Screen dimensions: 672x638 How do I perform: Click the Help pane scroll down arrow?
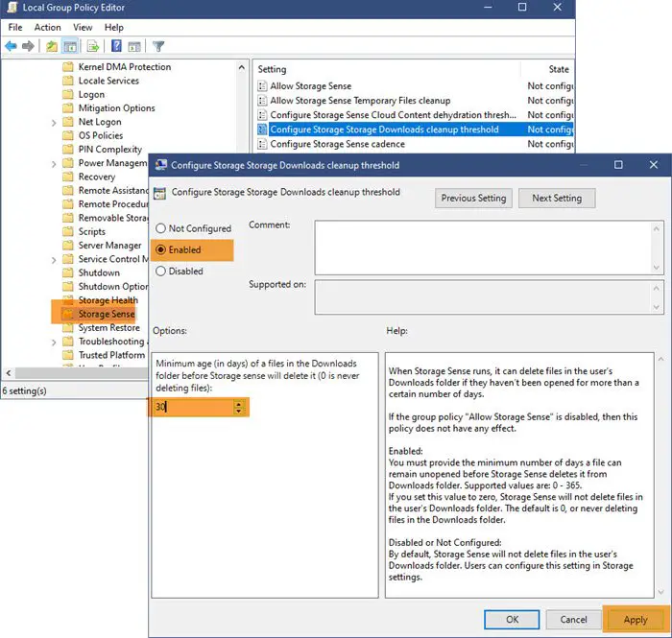point(660,592)
